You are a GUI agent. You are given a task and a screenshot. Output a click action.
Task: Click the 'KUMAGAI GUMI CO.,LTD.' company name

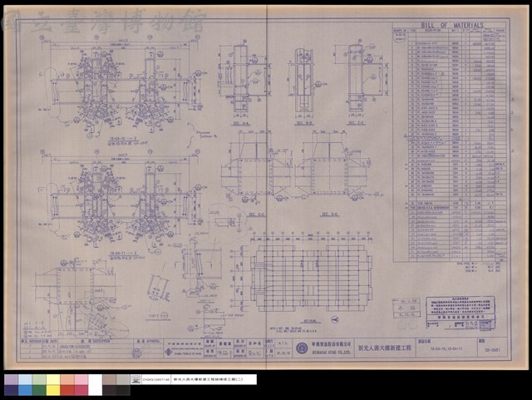pyautogui.click(x=331, y=353)
